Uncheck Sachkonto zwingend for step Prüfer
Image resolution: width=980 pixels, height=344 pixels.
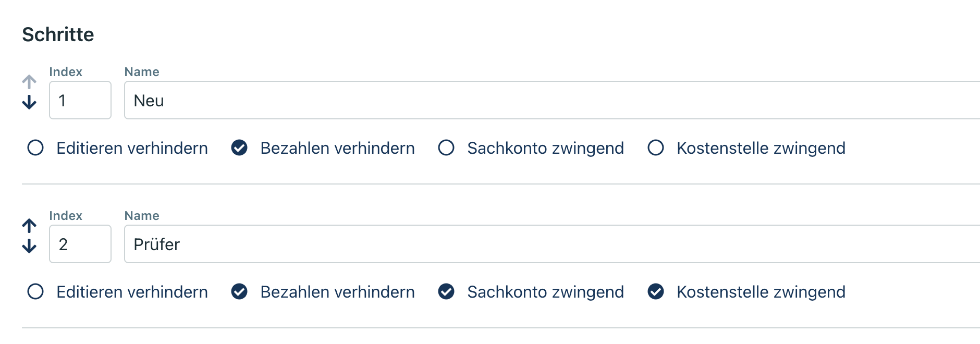(x=446, y=292)
